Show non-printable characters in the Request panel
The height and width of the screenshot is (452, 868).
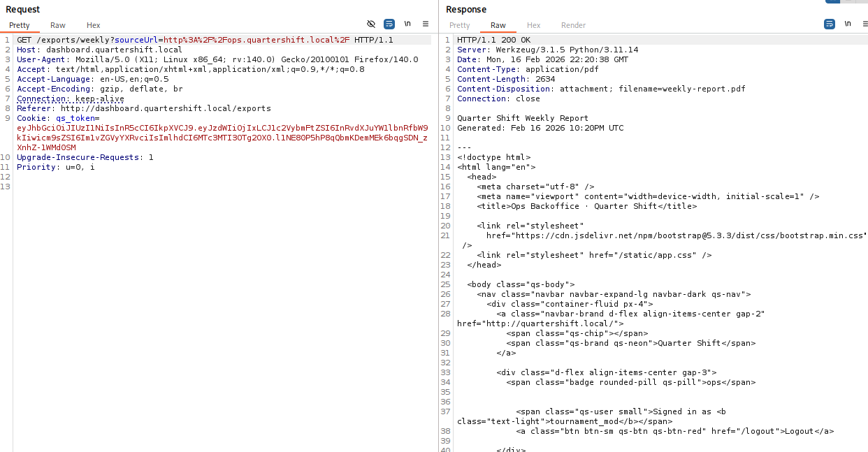[407, 24]
